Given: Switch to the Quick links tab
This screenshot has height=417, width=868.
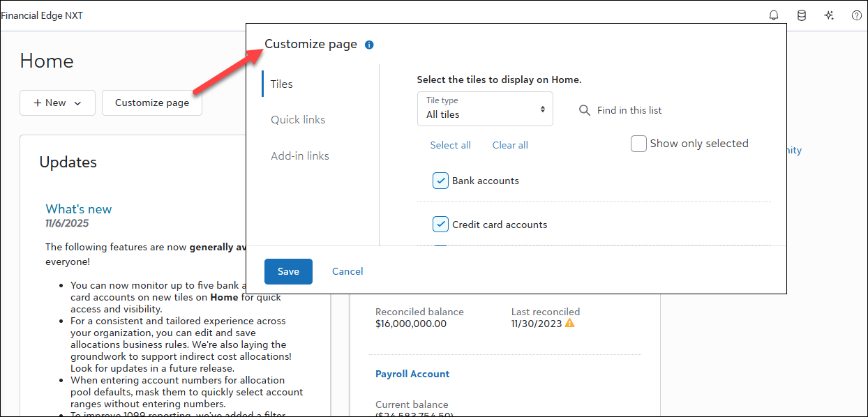Looking at the screenshot, I should (298, 120).
